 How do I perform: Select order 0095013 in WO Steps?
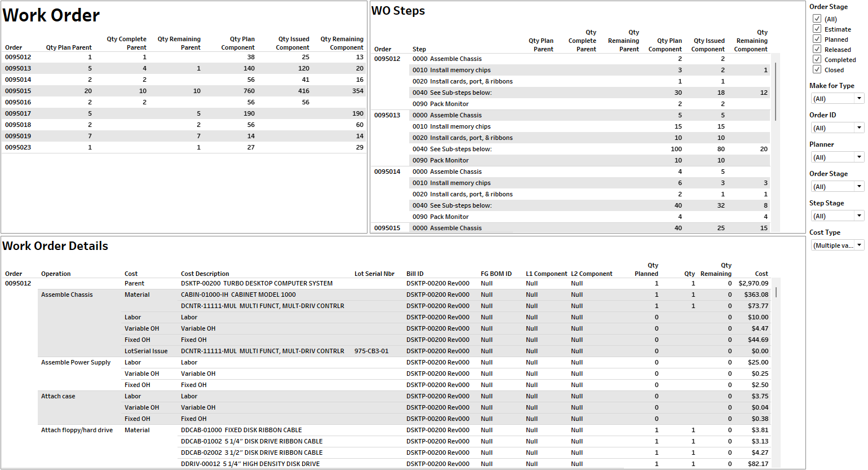387,115
